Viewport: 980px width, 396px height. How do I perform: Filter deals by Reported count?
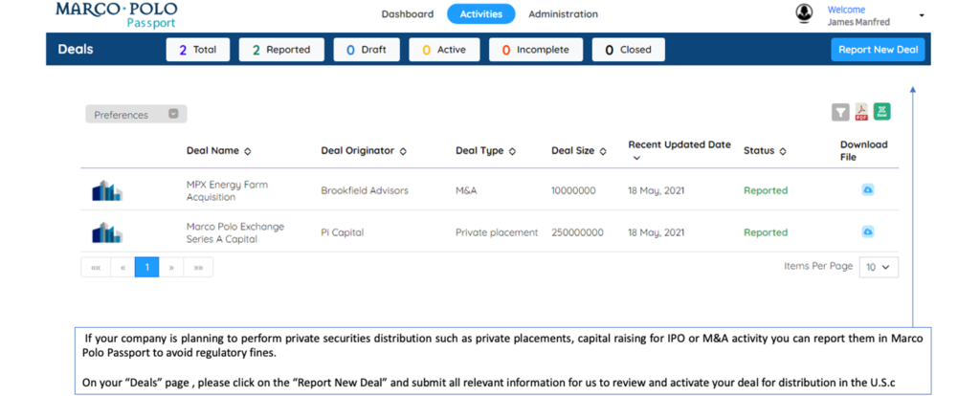281,50
